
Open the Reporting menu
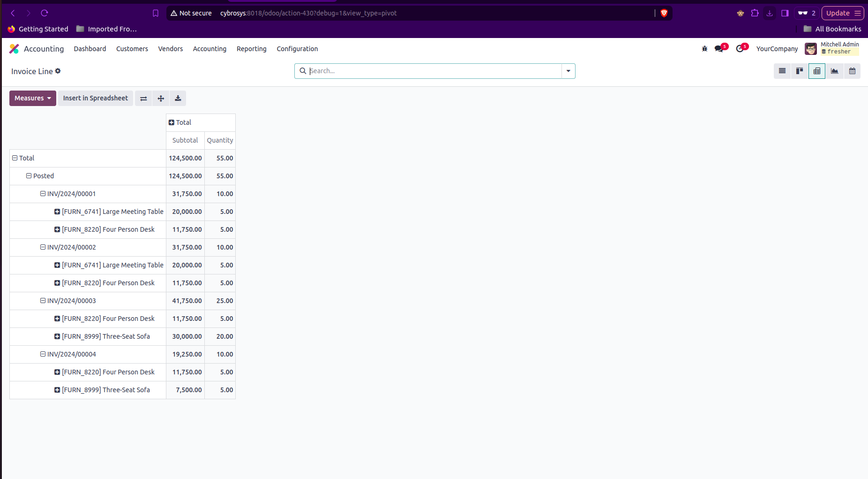[x=251, y=49]
